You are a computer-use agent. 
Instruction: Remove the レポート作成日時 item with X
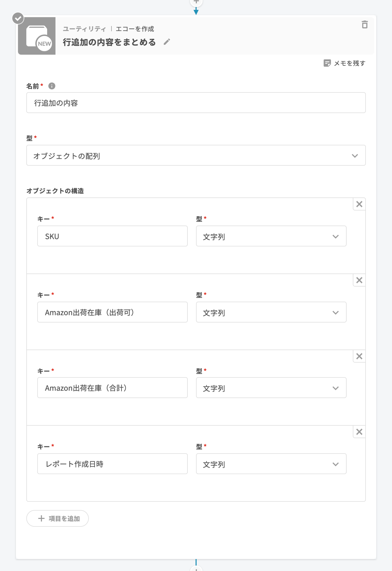[359, 432]
